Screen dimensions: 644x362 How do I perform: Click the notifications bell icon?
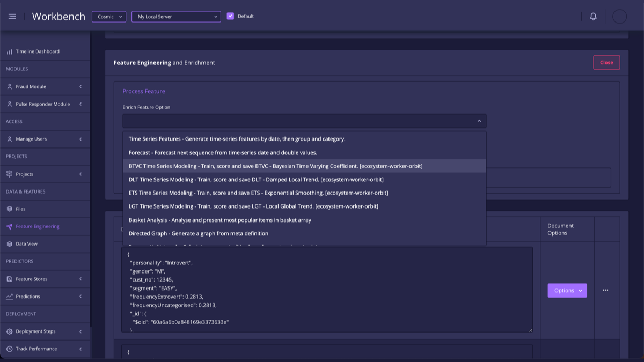593,17
